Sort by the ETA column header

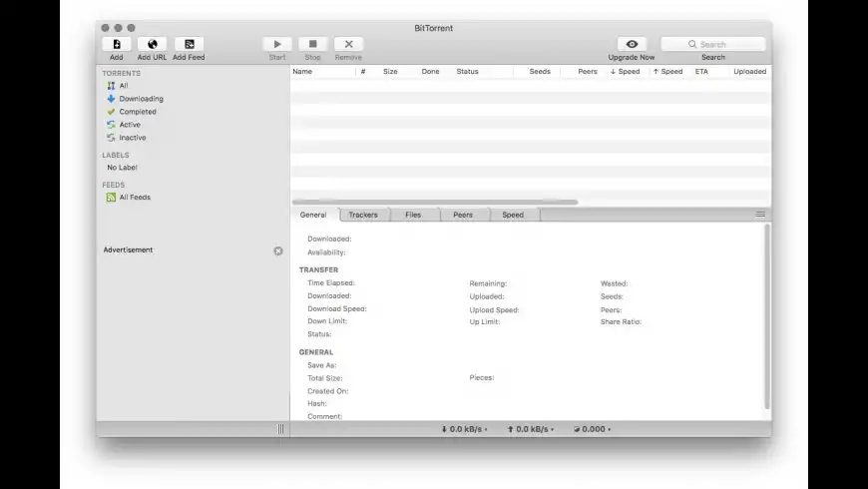click(702, 72)
